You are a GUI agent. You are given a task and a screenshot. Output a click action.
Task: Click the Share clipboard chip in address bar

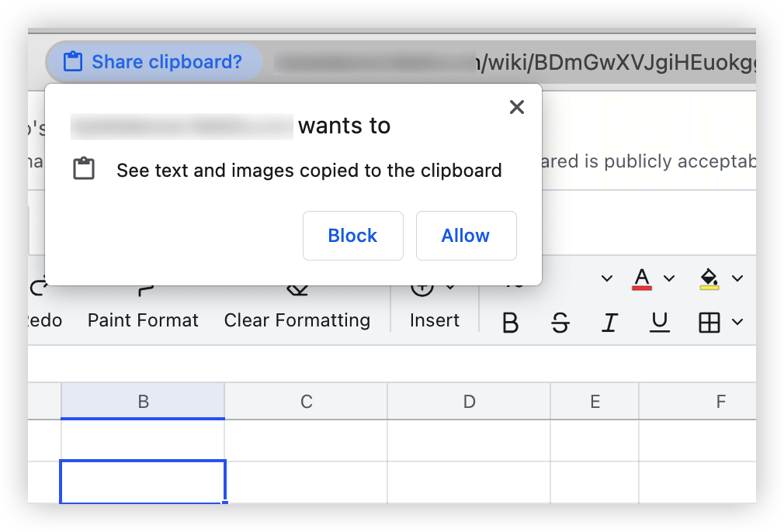pyautogui.click(x=154, y=62)
